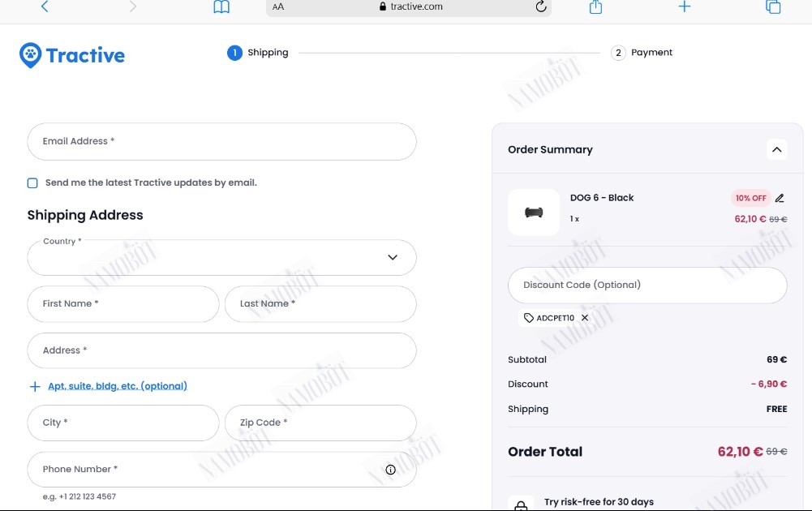Open the Safari bookmarks book icon
The width and height of the screenshot is (812, 511).
pyautogui.click(x=221, y=6)
